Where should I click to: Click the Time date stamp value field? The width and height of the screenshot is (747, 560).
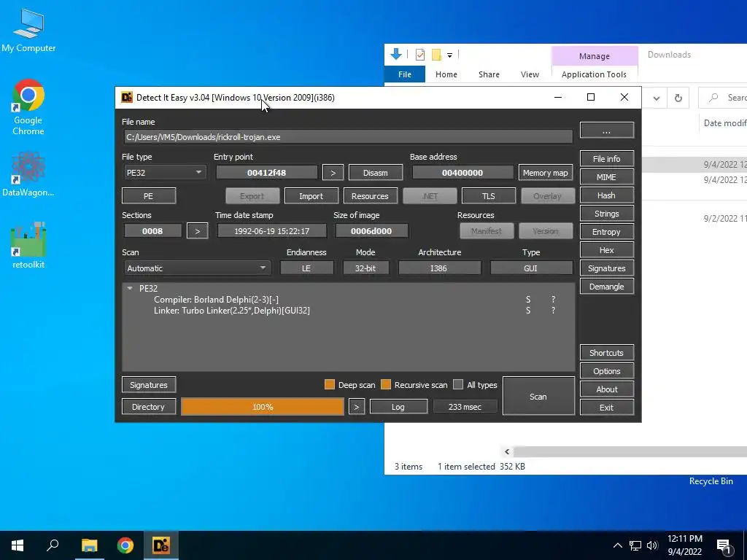coord(271,231)
